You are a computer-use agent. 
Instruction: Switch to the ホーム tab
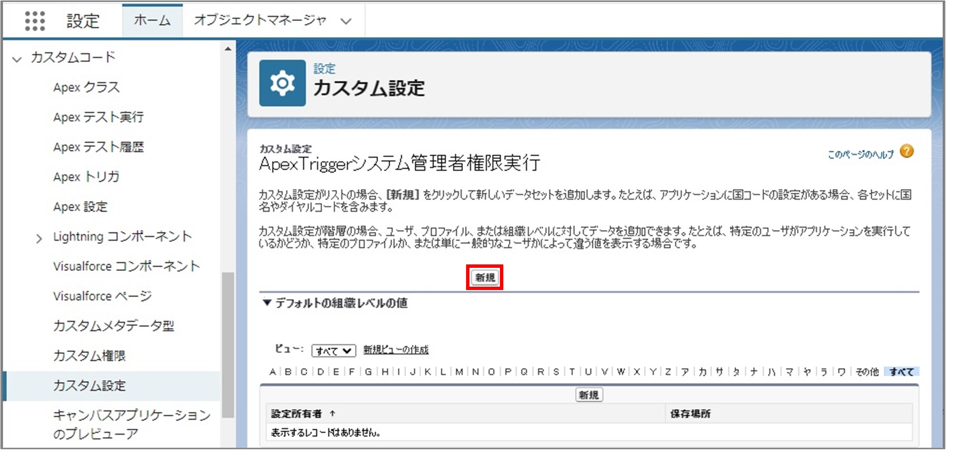152,20
